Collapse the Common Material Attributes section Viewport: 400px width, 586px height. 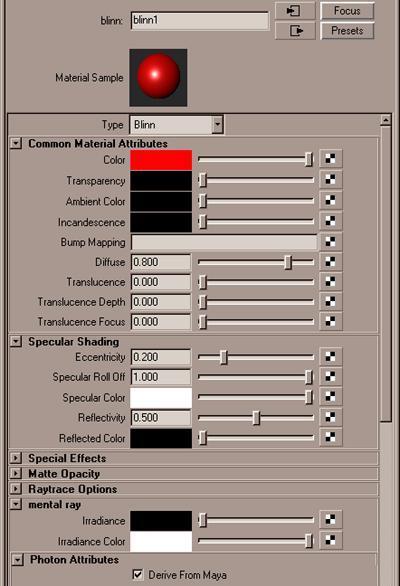(16, 143)
